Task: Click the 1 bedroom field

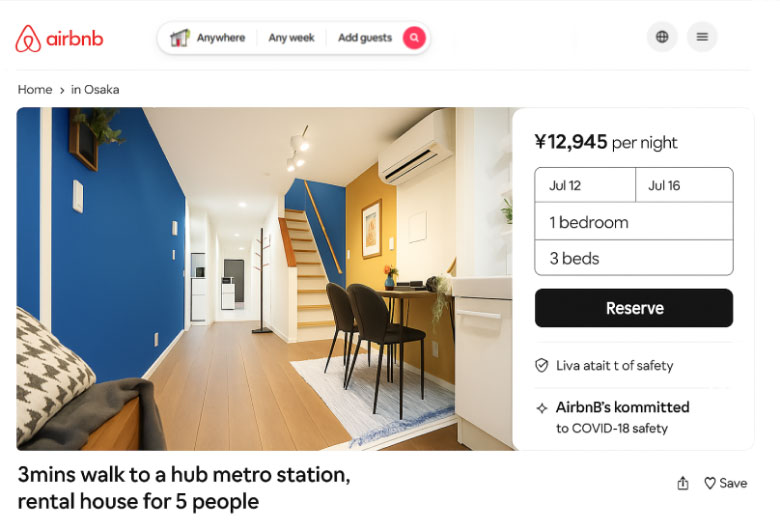Action: [634, 221]
